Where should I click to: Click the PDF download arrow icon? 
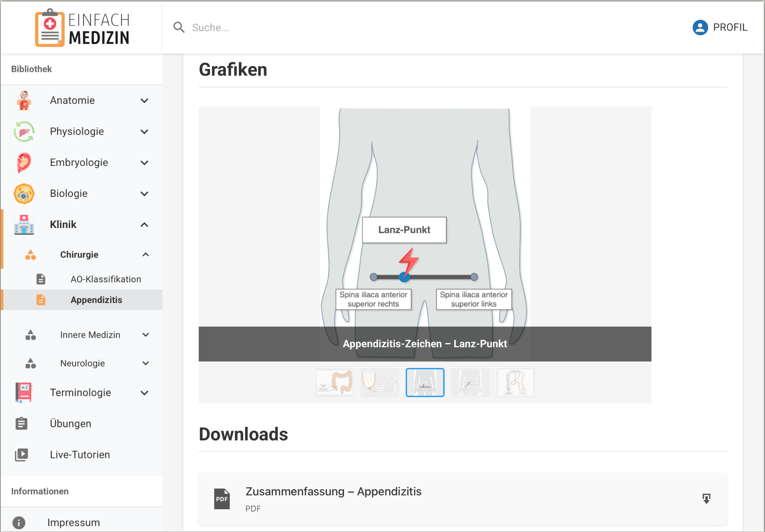coord(706,499)
